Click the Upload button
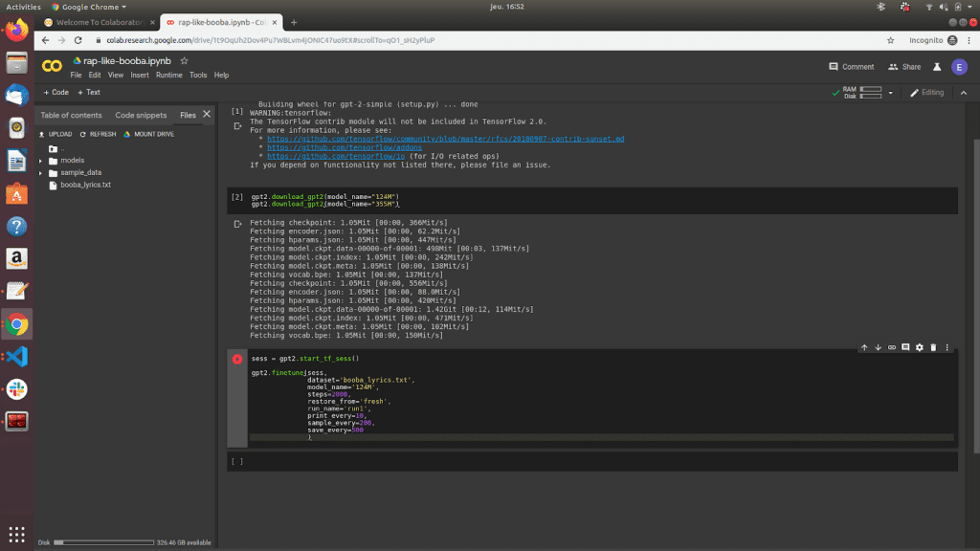The height and width of the screenshot is (551, 980). click(56, 134)
